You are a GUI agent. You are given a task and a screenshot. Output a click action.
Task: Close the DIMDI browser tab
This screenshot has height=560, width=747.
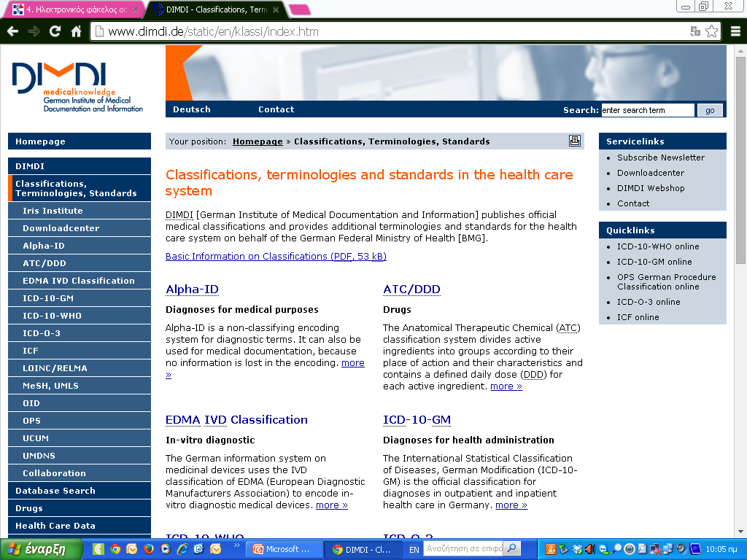[275, 9]
